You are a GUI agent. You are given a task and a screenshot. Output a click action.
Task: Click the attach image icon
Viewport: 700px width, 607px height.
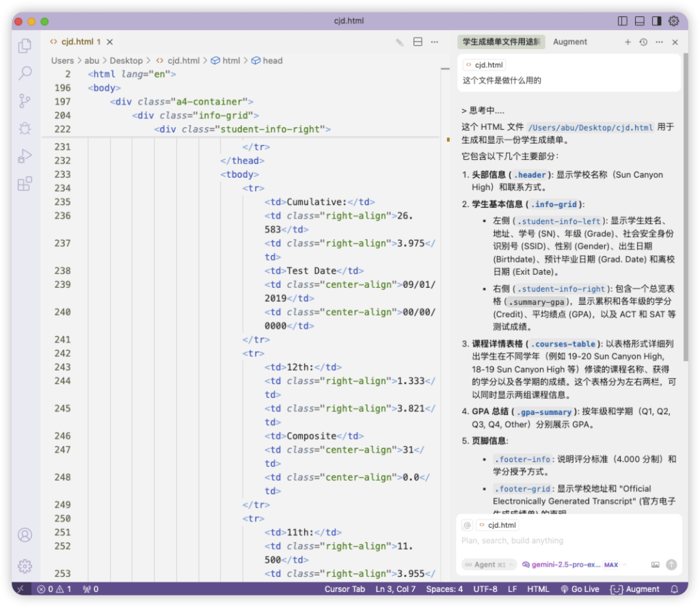point(655,565)
